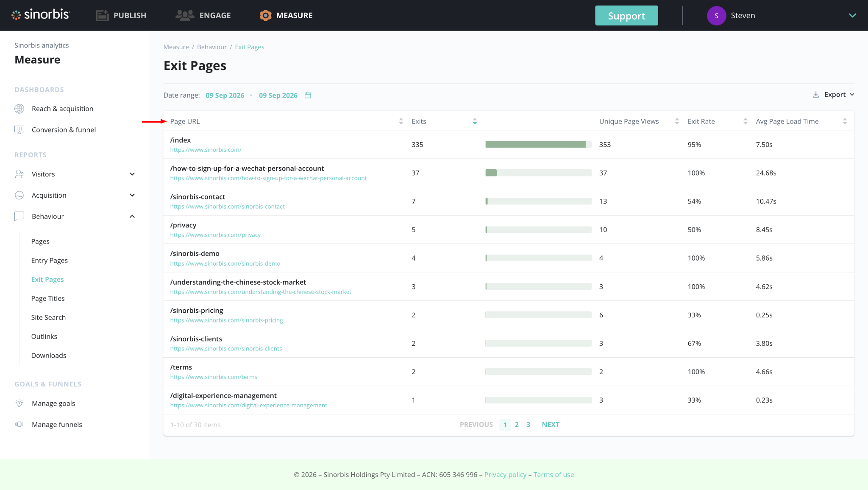
Task: Click the Engage people icon
Action: tap(185, 15)
